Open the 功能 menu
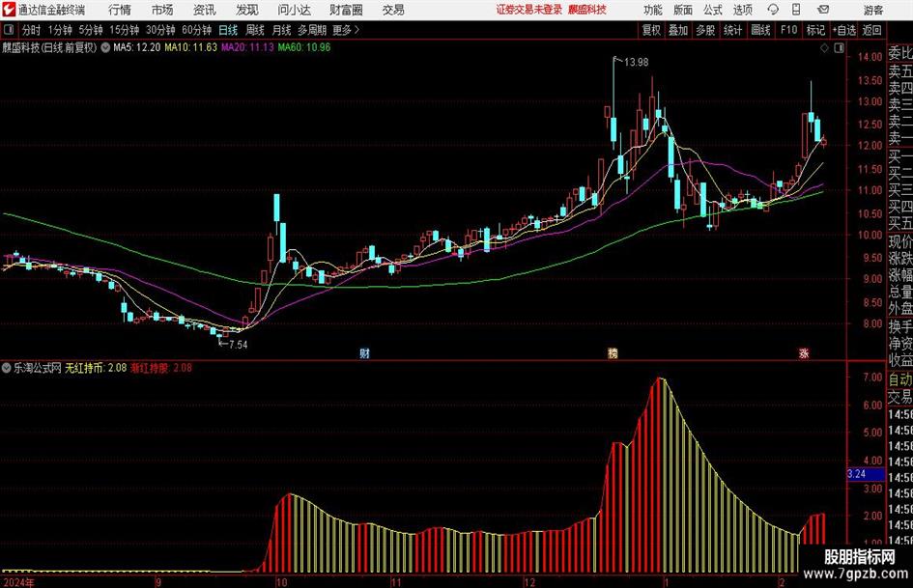This screenshot has height=588, width=913. click(653, 10)
